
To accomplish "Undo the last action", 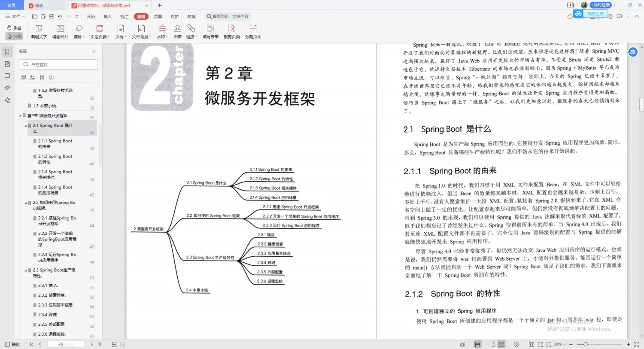I will click(60, 16).
